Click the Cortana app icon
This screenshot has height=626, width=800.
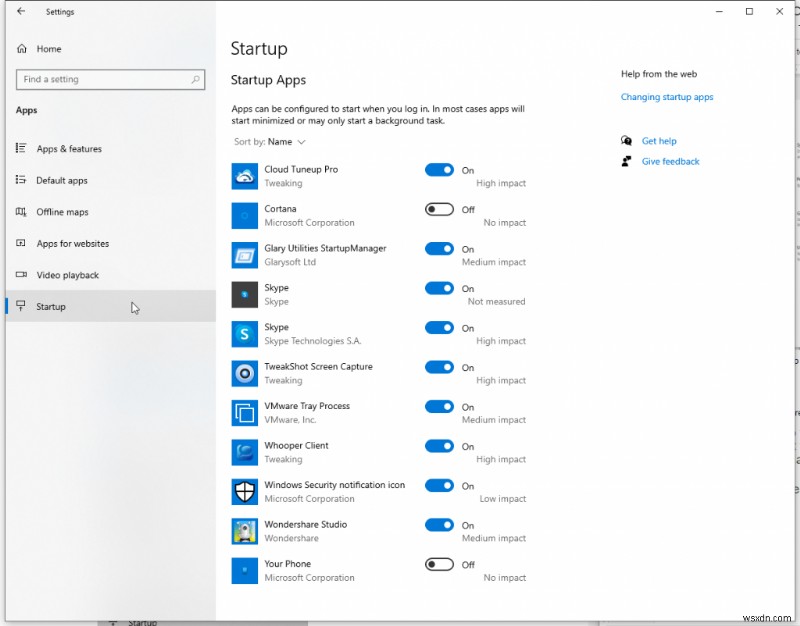243,215
